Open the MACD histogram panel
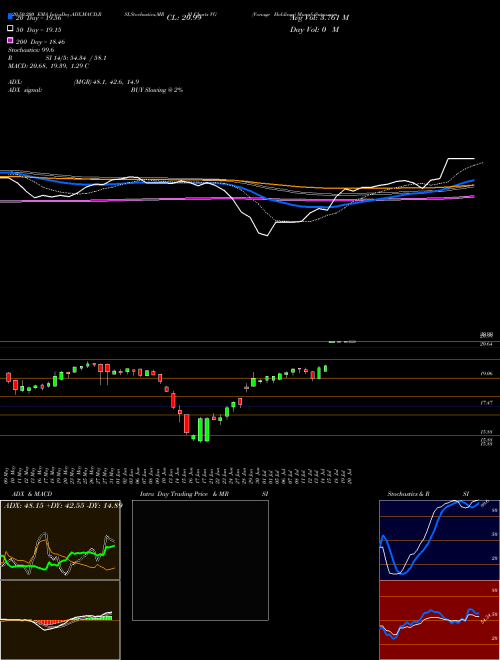500x660 pixels. [x=60, y=620]
